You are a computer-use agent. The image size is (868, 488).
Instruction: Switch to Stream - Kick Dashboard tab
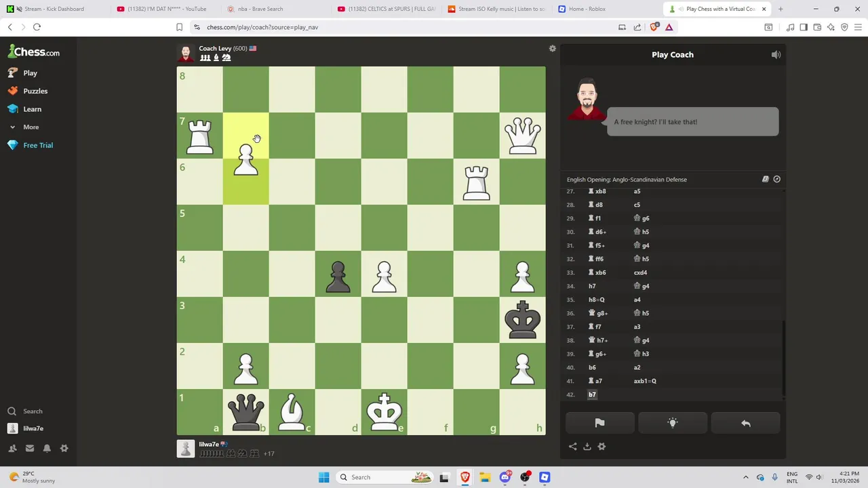(55, 9)
